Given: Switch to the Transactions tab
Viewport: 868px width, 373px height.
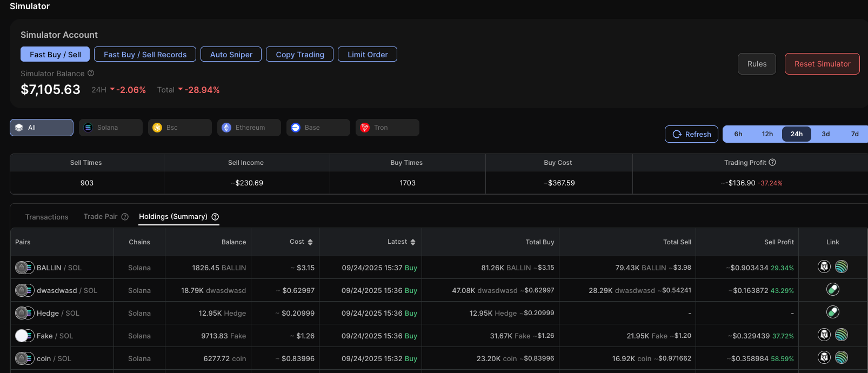Looking at the screenshot, I should tap(47, 217).
